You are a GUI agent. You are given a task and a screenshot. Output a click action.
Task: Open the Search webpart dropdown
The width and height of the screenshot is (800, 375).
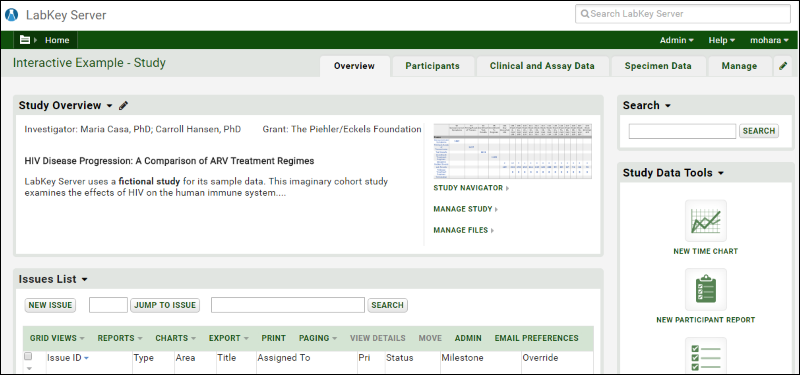pyautogui.click(x=668, y=106)
